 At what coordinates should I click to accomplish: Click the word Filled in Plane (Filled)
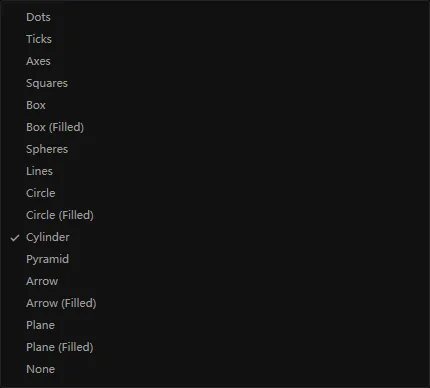pos(76,347)
